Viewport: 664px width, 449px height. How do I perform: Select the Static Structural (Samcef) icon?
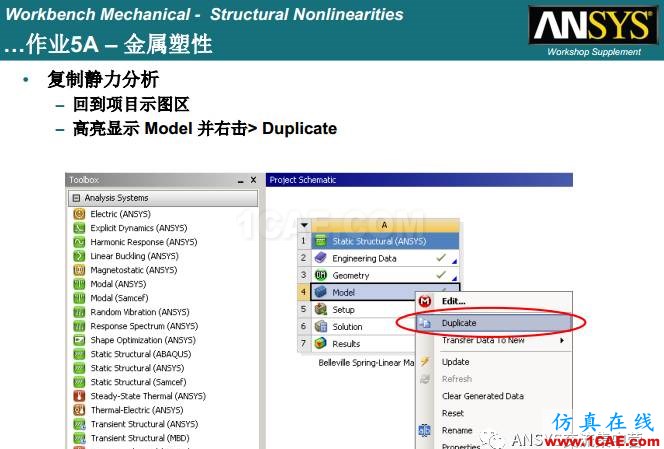point(79,382)
